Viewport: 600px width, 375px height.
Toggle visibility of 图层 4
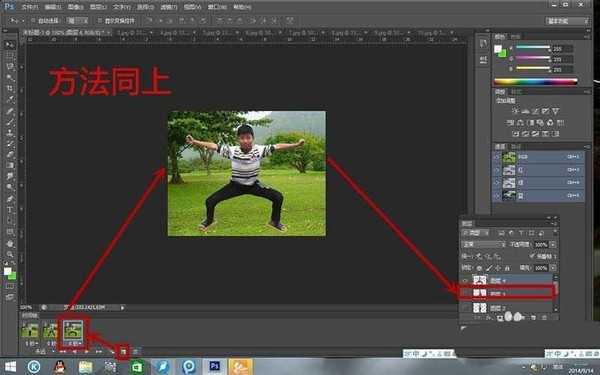[465, 280]
